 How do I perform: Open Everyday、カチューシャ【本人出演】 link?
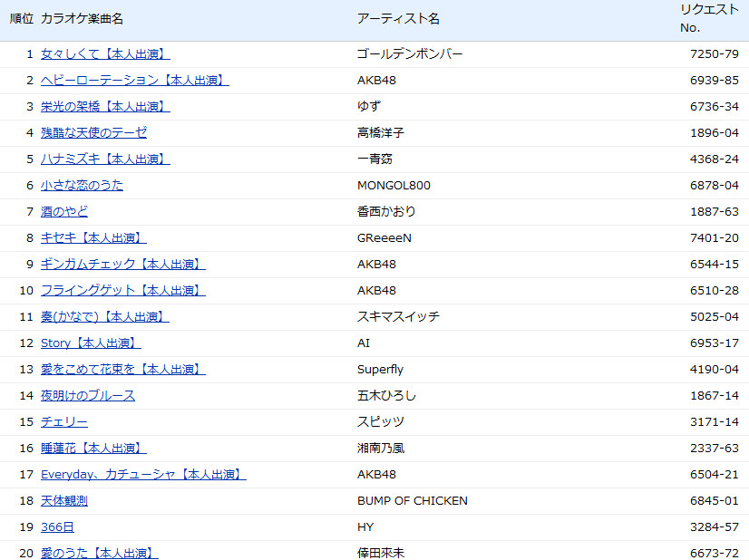pos(143,474)
